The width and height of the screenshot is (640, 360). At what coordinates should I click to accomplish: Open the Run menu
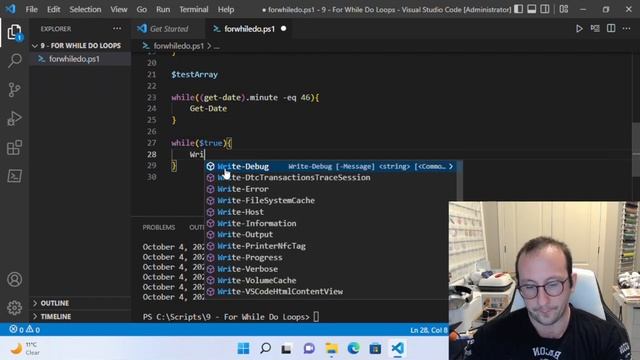point(163,9)
